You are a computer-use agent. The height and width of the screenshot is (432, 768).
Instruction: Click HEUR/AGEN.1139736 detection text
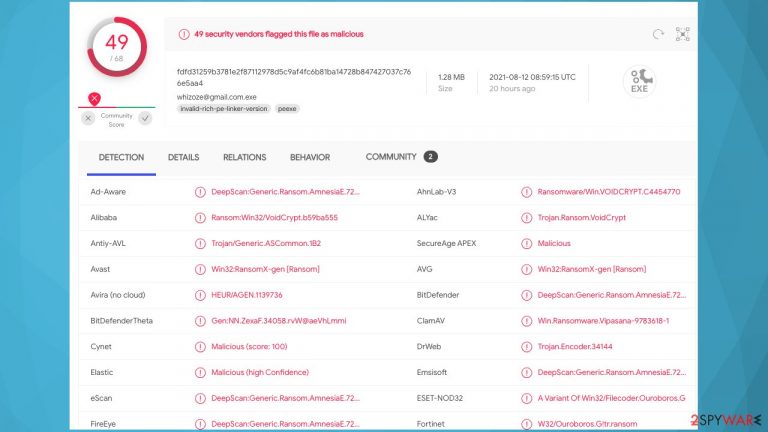point(246,295)
